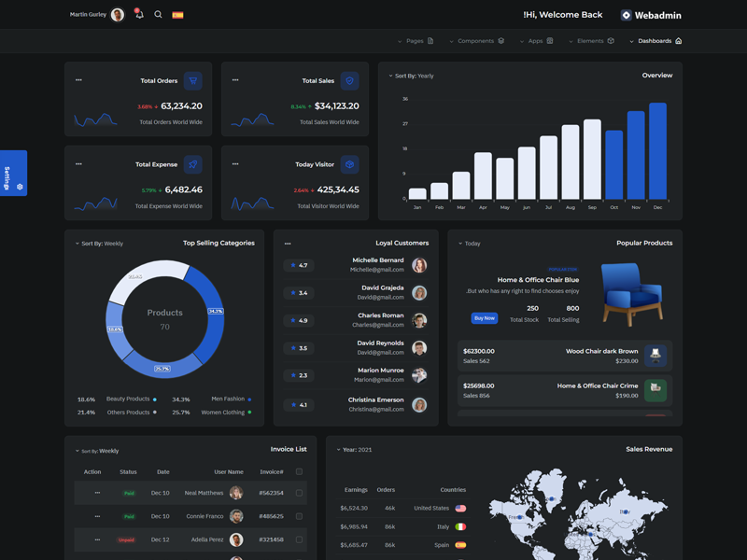Open the Dashboards menu
This screenshot has width=747, height=560.
click(655, 41)
